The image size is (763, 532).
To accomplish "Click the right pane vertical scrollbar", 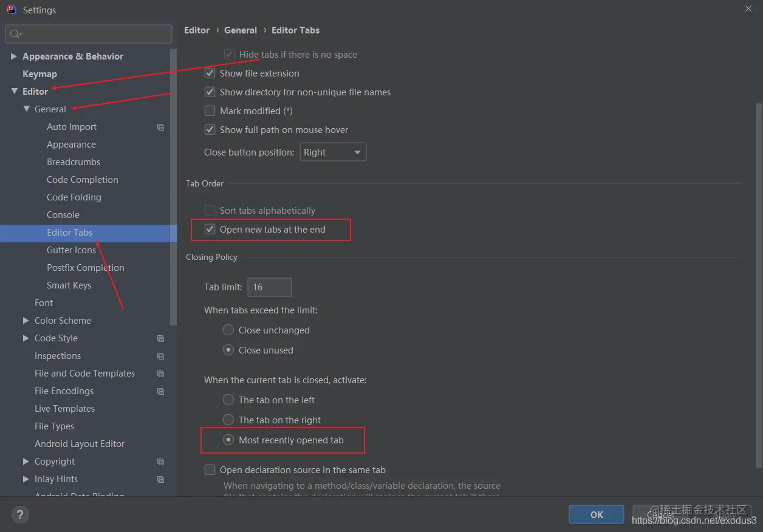I will tap(758, 285).
